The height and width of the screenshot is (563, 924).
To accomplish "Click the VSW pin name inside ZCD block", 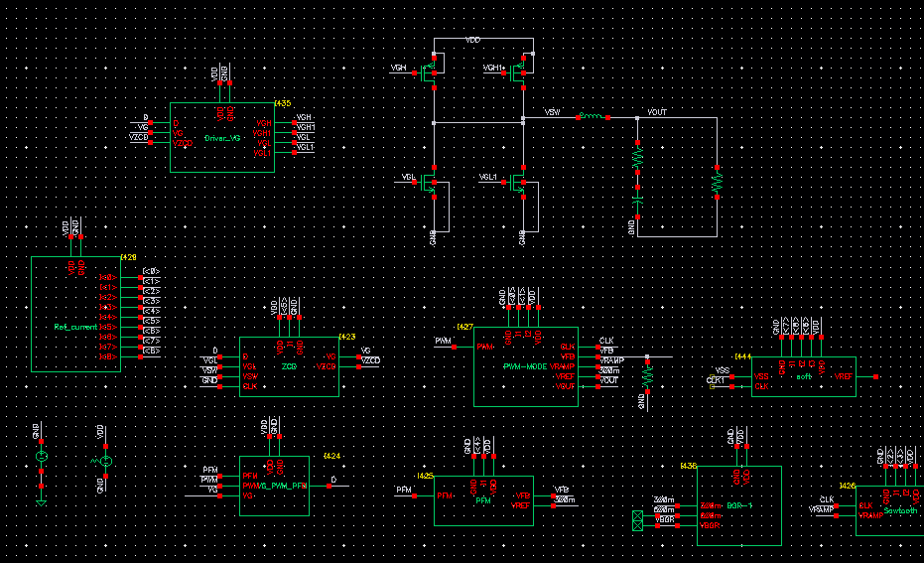I will click(x=250, y=376).
